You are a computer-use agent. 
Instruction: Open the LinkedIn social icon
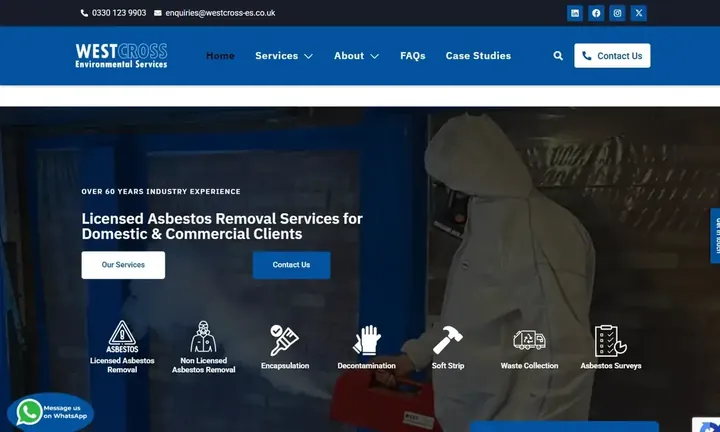click(575, 13)
